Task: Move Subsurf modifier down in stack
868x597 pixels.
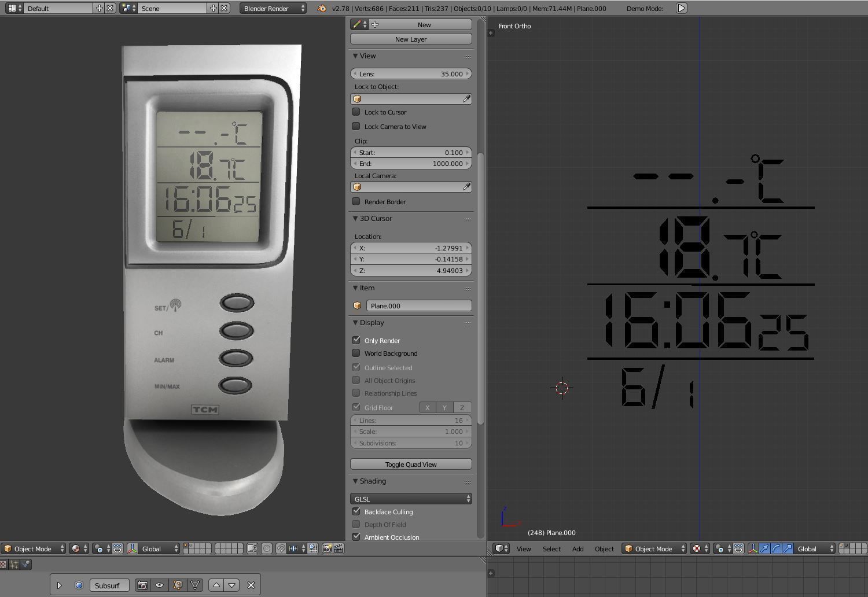Action: pyautogui.click(x=232, y=585)
